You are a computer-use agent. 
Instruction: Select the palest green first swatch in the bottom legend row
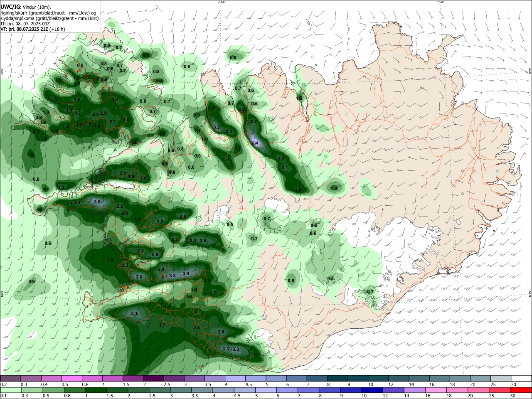coord(11,390)
